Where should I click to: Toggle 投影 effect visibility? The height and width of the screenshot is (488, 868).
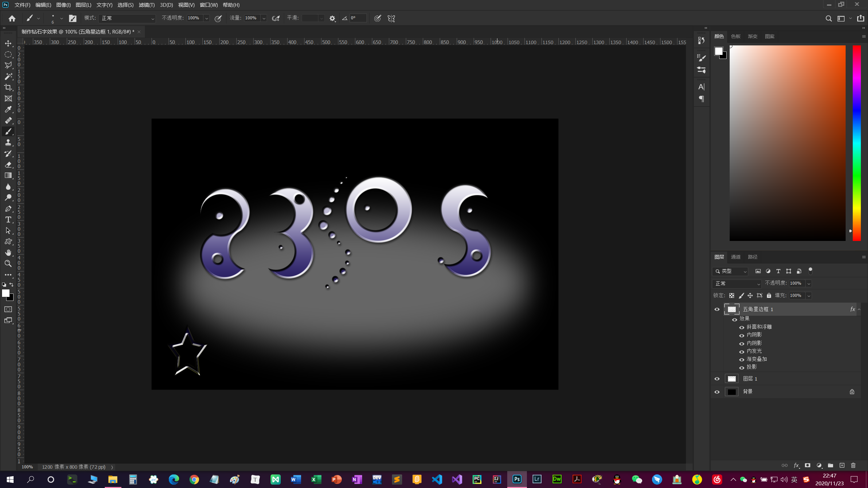tap(742, 368)
